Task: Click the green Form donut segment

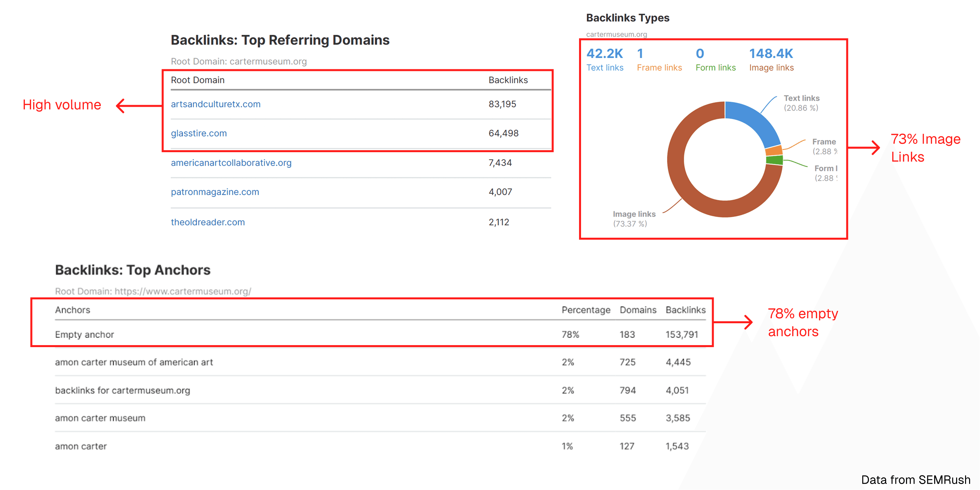Action: point(775,160)
